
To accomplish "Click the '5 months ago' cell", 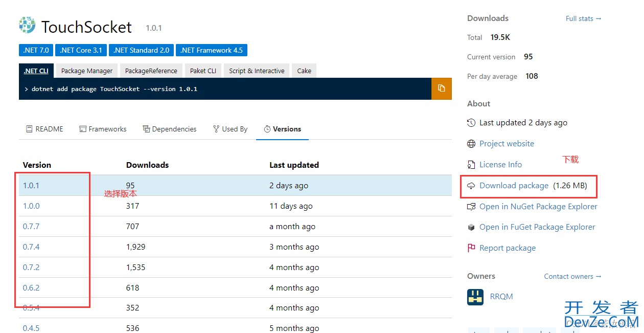I will pyautogui.click(x=294, y=328).
